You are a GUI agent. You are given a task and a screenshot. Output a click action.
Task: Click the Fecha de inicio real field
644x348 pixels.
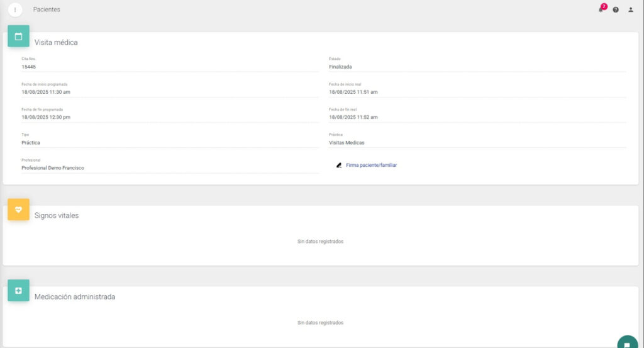point(477,92)
